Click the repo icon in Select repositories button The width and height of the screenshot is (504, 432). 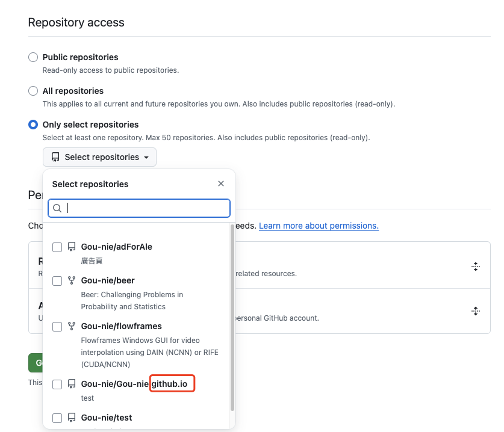55,157
